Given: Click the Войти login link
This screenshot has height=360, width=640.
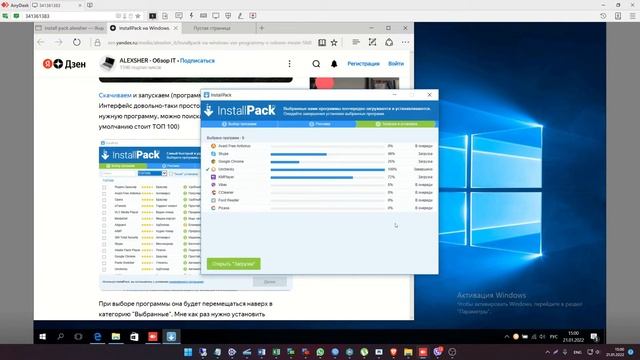Looking at the screenshot, I should [x=396, y=64].
